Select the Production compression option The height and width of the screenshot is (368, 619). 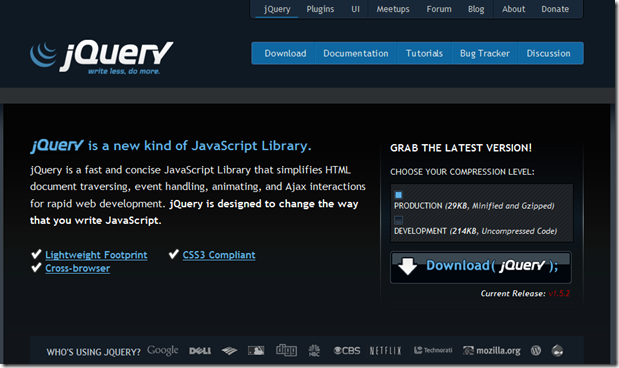[x=398, y=195]
